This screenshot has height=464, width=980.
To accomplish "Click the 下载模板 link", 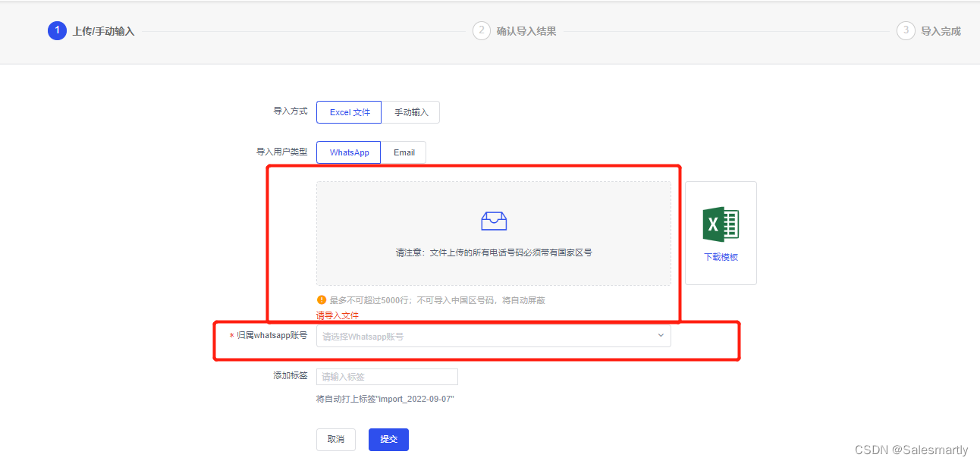I will pyautogui.click(x=721, y=257).
